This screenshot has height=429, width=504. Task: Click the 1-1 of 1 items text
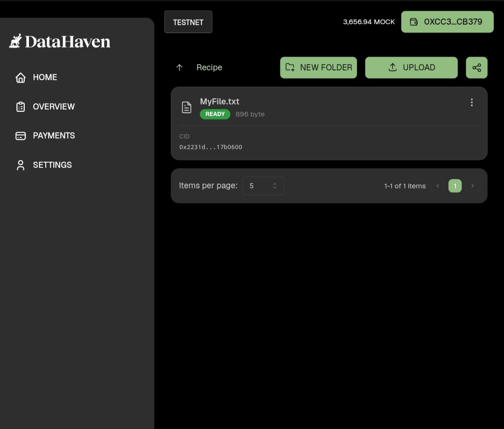(x=405, y=186)
